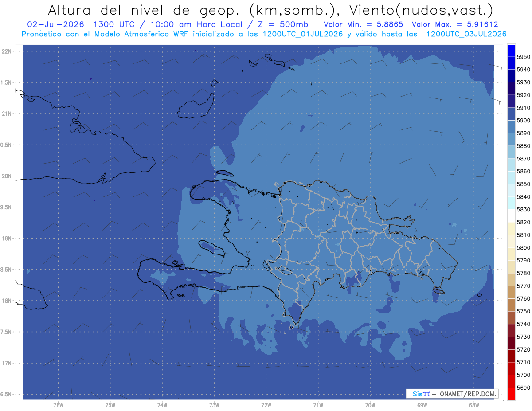Select the date text '02-Jul-2026'
This screenshot has height=411, width=532.
pos(56,25)
